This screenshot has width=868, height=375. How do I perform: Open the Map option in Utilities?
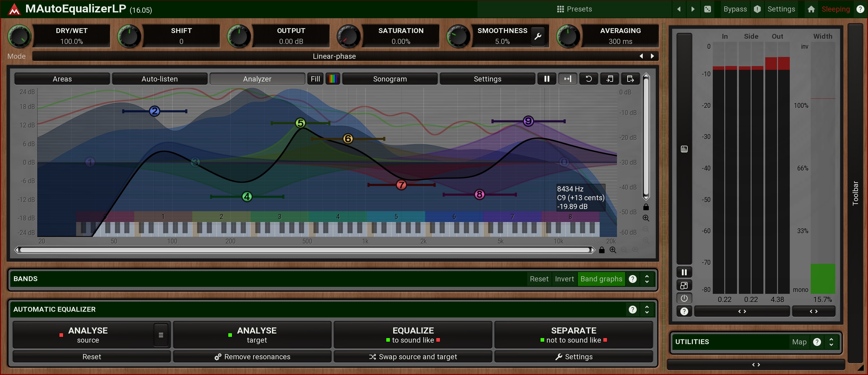[x=799, y=342]
